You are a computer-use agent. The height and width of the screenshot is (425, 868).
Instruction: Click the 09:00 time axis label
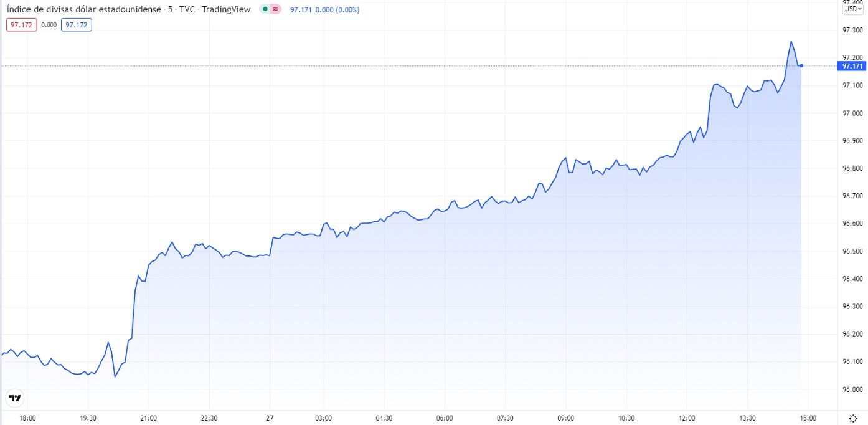click(x=565, y=418)
